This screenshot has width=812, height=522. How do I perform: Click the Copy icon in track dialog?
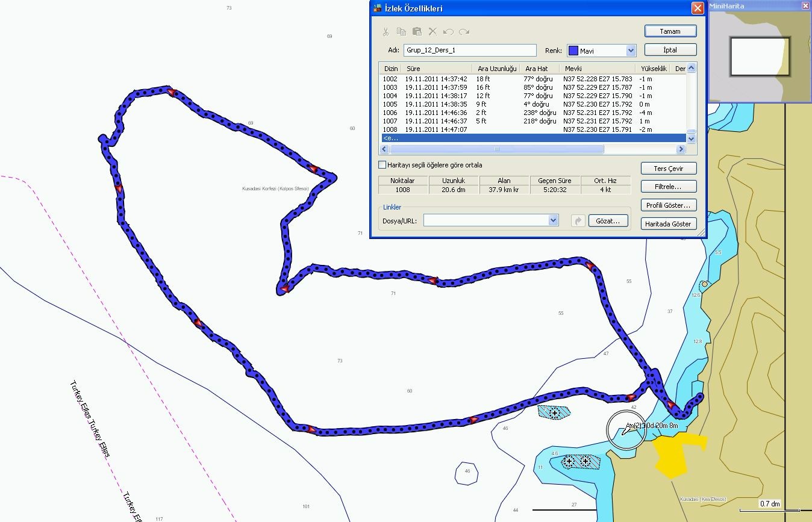(x=401, y=32)
